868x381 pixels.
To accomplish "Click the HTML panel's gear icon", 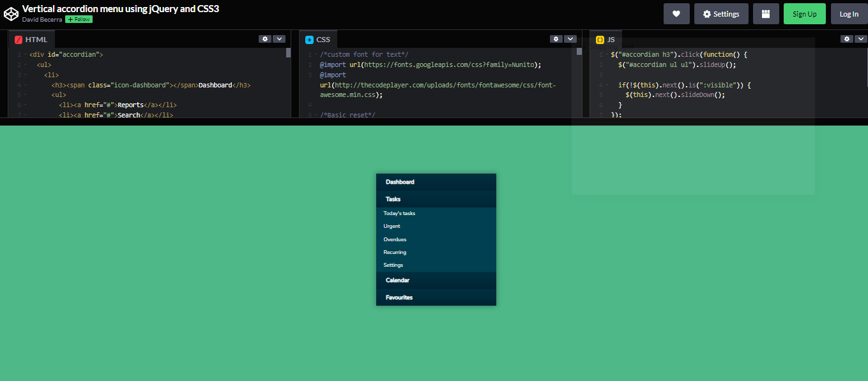I will (265, 38).
